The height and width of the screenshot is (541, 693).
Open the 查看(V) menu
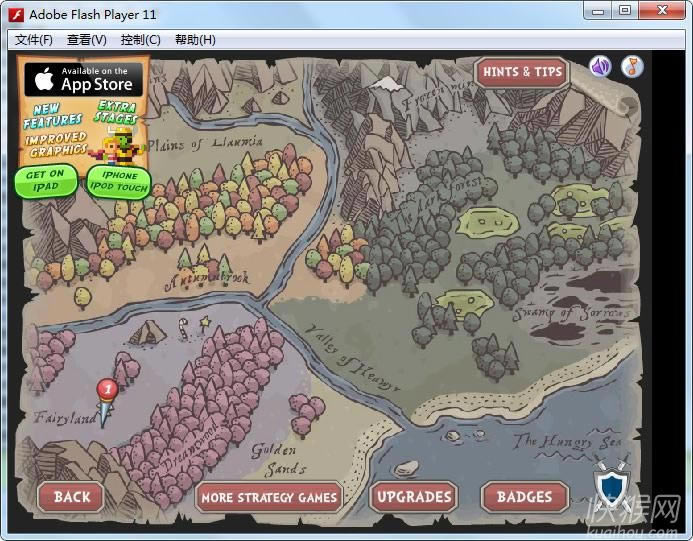pyautogui.click(x=87, y=40)
